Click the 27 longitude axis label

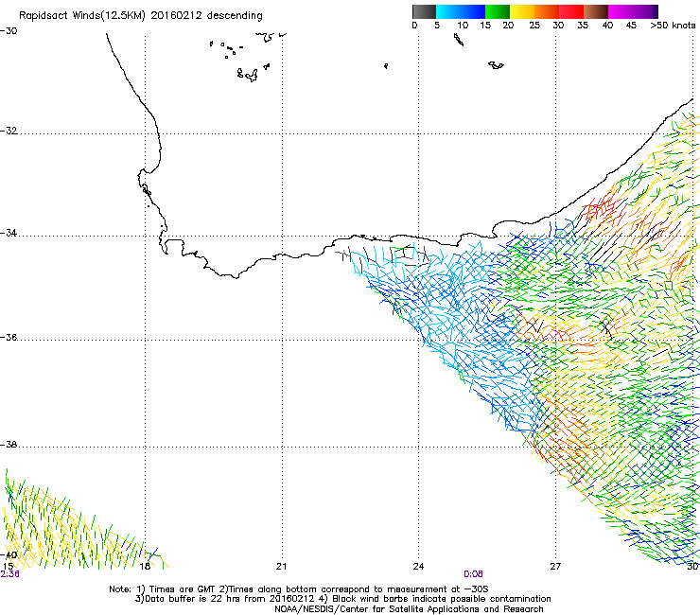tap(555, 567)
